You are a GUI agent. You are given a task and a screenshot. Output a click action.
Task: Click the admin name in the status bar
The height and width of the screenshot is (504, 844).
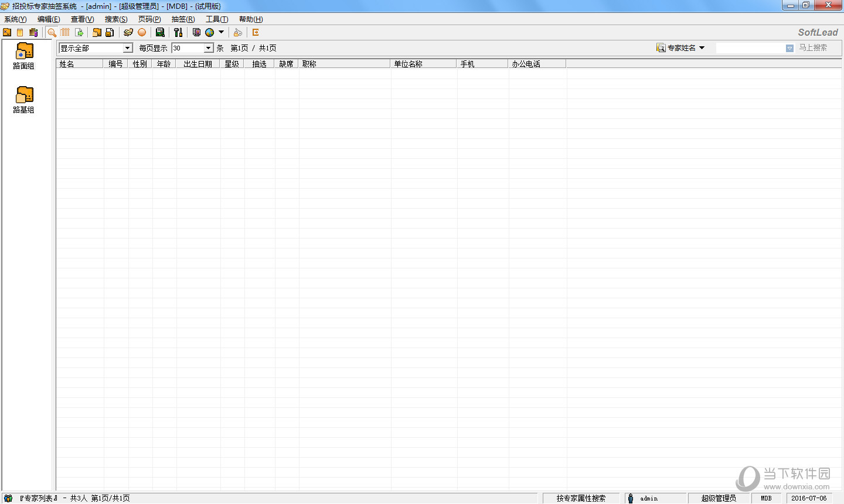[x=649, y=498]
